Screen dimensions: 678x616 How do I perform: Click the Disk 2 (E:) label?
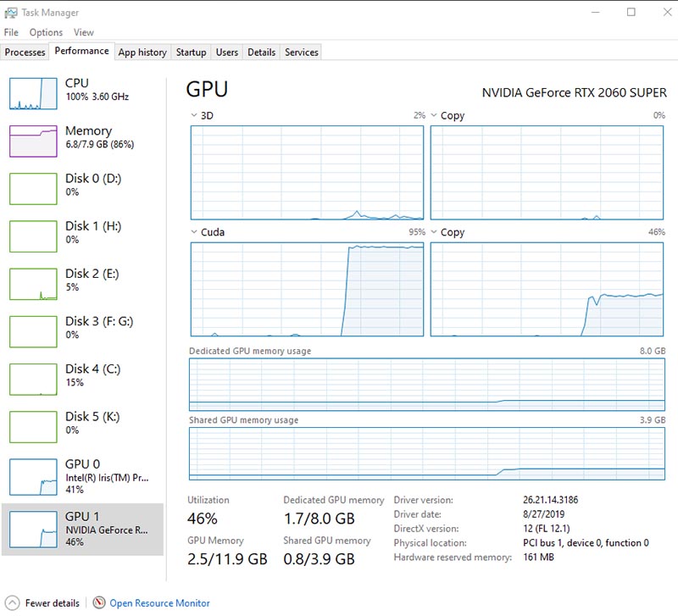click(x=92, y=274)
